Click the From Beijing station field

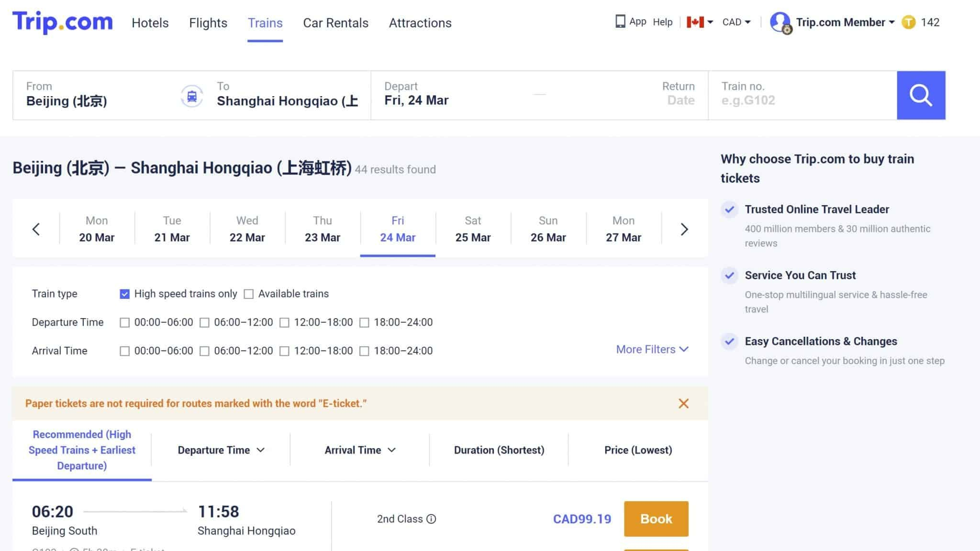pyautogui.click(x=96, y=95)
